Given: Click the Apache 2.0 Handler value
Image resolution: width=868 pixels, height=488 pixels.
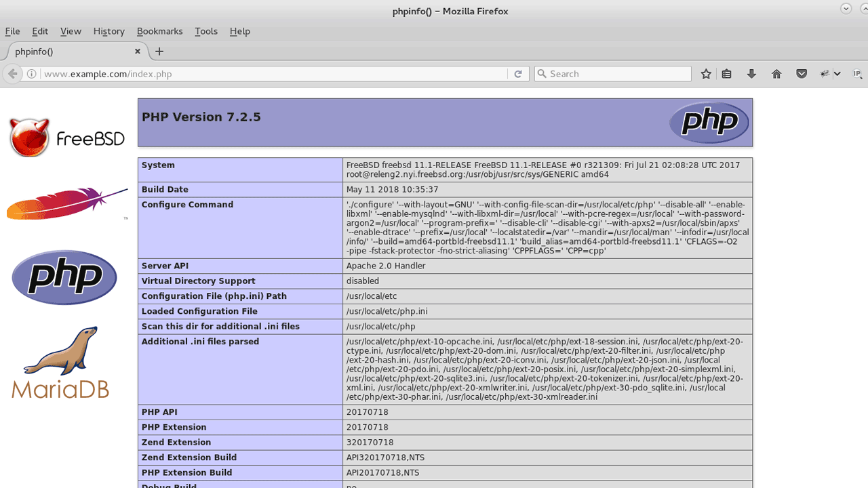Looking at the screenshot, I should pyautogui.click(x=386, y=266).
